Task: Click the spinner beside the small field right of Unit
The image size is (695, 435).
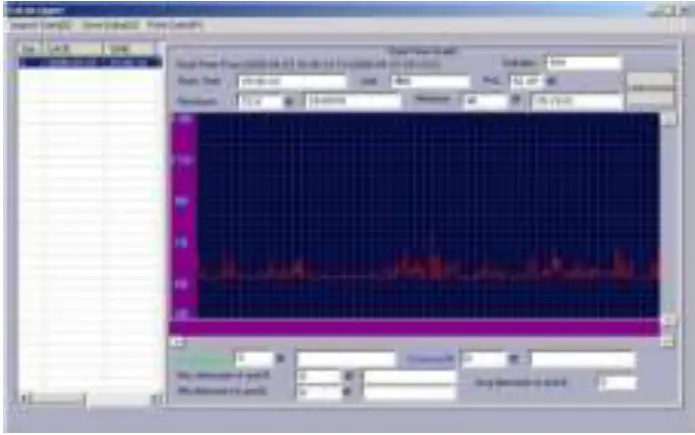Action: click(551, 81)
